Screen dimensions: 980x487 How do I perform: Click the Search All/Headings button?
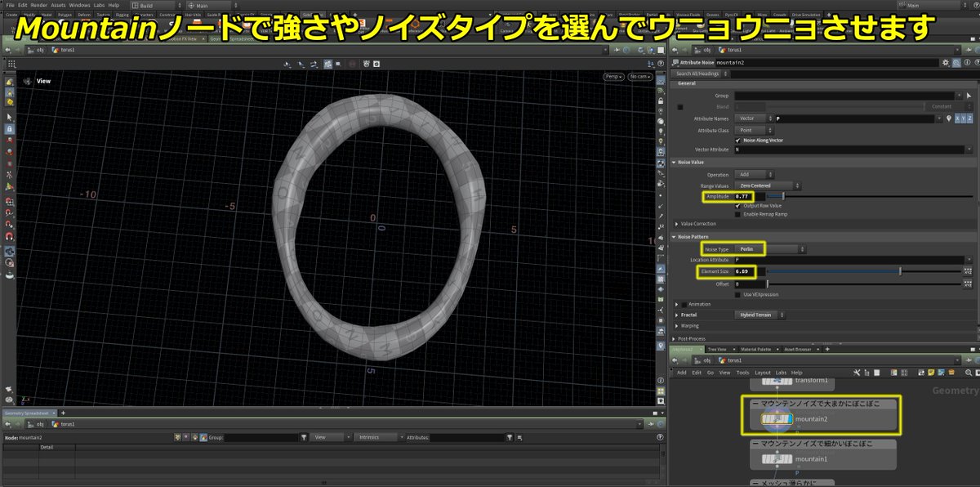coord(700,74)
